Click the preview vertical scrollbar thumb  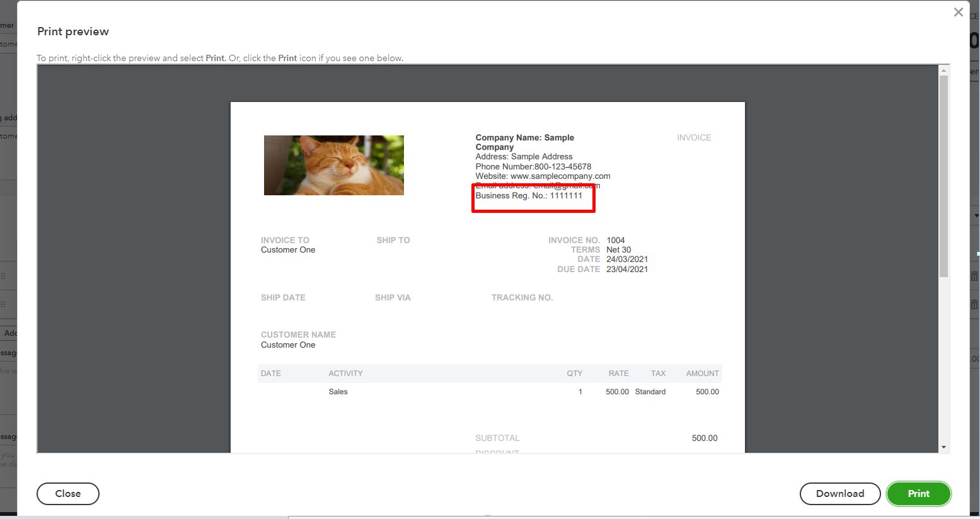click(943, 176)
